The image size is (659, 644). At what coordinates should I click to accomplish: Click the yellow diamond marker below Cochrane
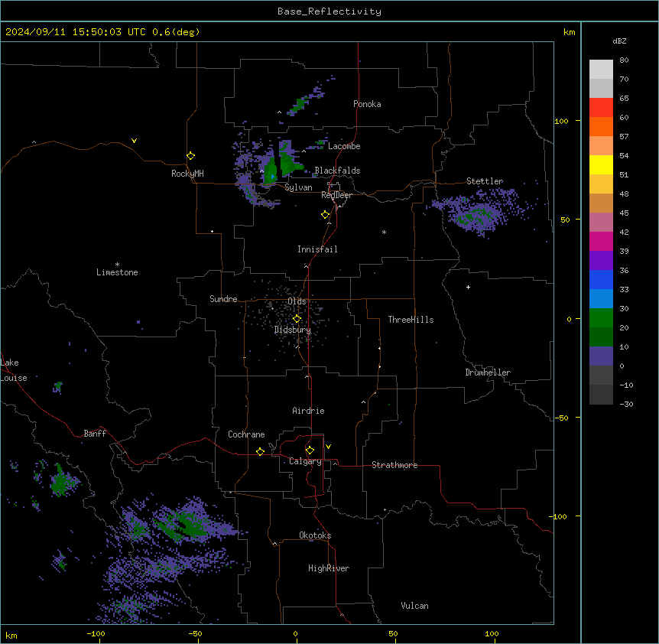[x=260, y=451]
